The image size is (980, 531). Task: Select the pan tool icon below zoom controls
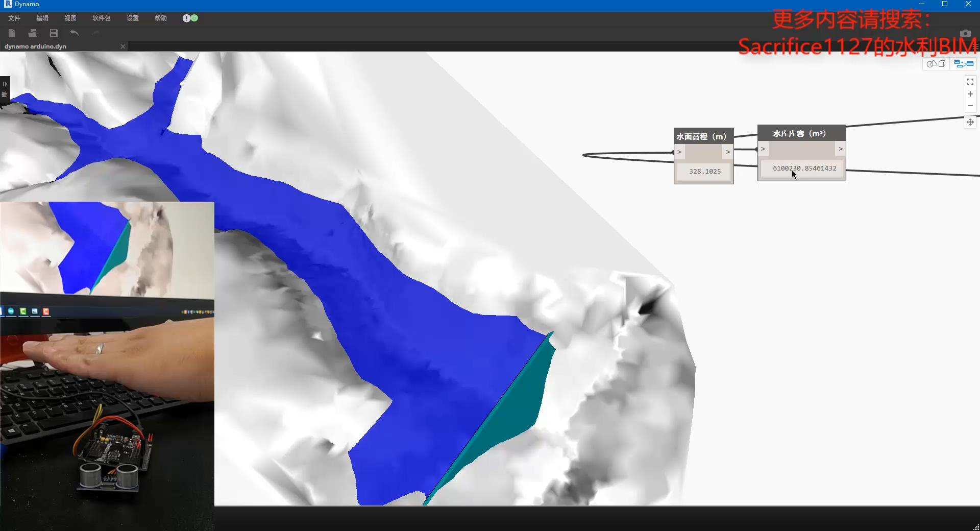(x=969, y=123)
